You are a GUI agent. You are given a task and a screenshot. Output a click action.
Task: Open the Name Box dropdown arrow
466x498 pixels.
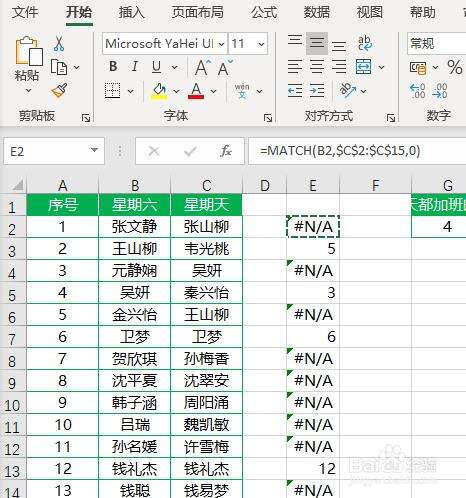tap(95, 150)
